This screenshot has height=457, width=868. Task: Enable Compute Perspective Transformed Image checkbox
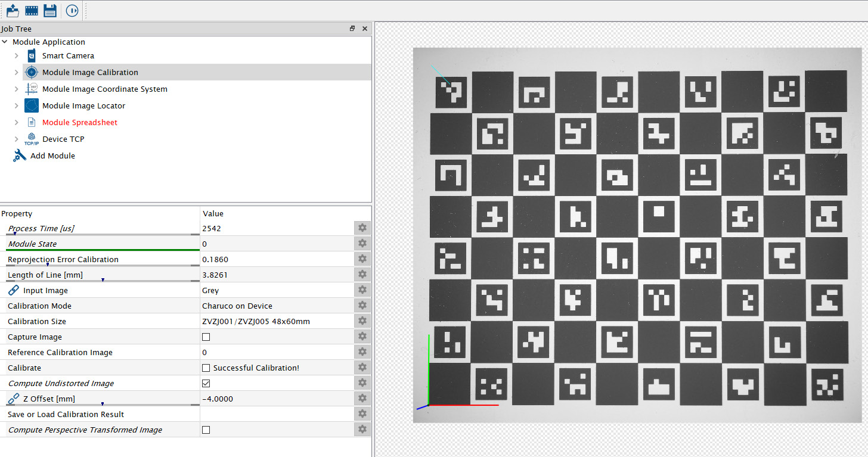(206, 430)
